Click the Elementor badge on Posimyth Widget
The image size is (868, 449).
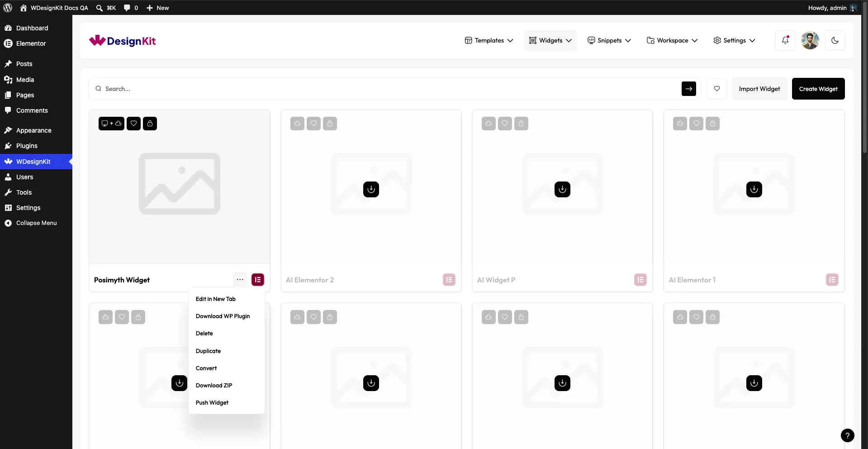(x=258, y=280)
